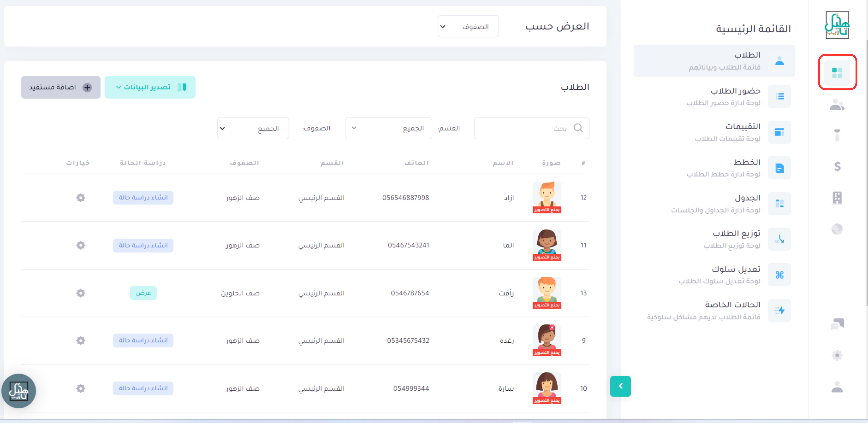
Task: Expand the تصدير البيانات export dropdown
Action: coord(150,87)
